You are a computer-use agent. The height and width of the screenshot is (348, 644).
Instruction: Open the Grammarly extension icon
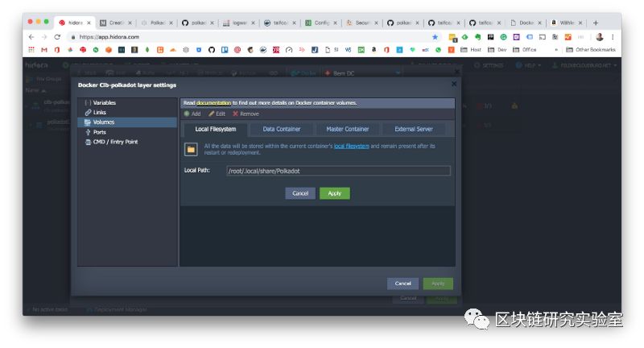click(504, 37)
